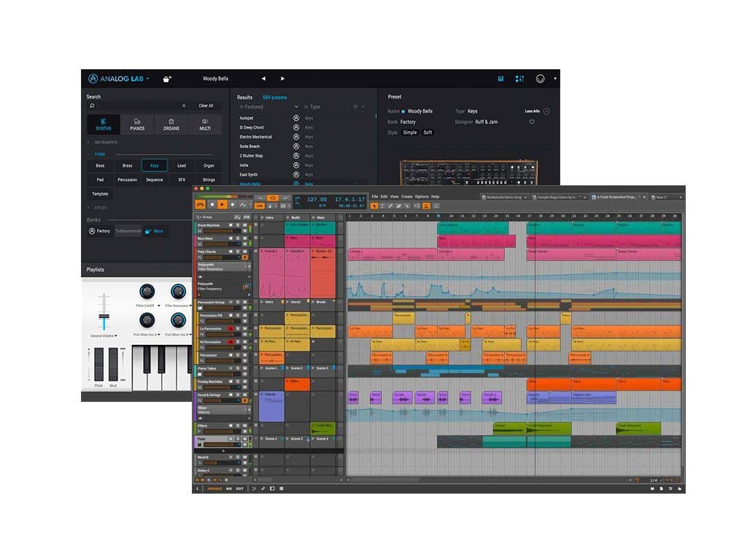Viewport: 747px width, 560px height.
Task: Expand the Styles section in Analog Lab
Action: pos(88,208)
